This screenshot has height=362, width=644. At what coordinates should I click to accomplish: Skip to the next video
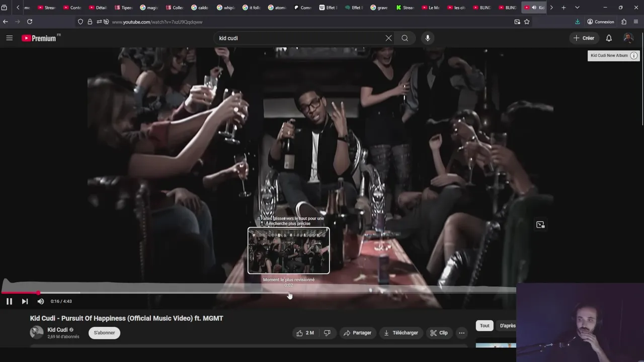pos(25,301)
